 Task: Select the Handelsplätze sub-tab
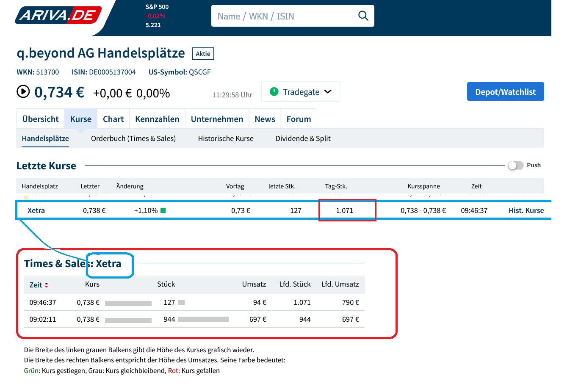pos(45,138)
